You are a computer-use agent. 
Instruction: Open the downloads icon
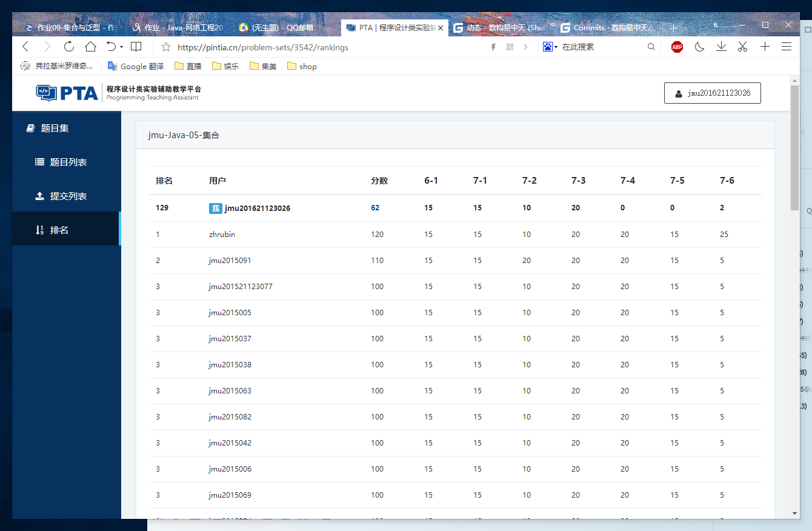[721, 47]
